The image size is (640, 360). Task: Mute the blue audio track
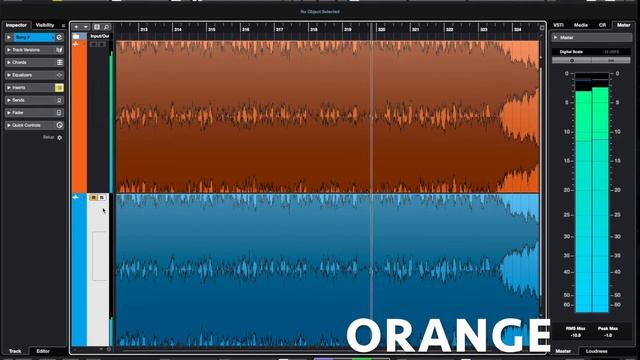[x=93, y=198]
